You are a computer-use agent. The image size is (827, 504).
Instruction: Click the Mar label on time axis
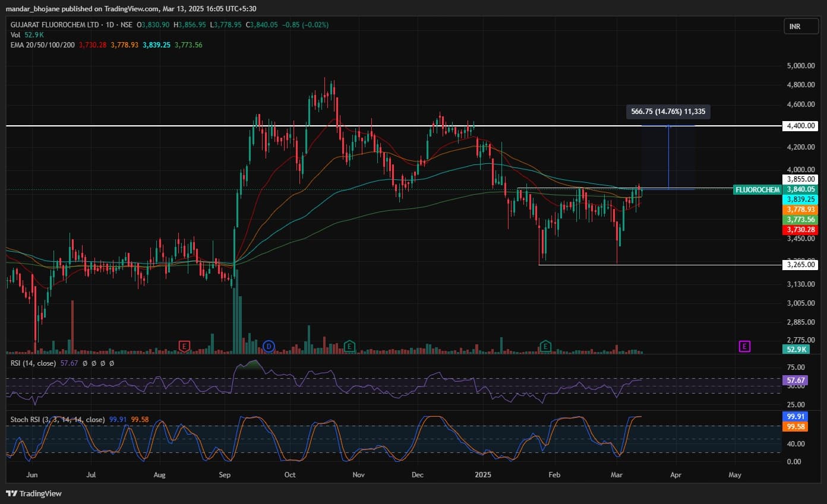coord(617,475)
